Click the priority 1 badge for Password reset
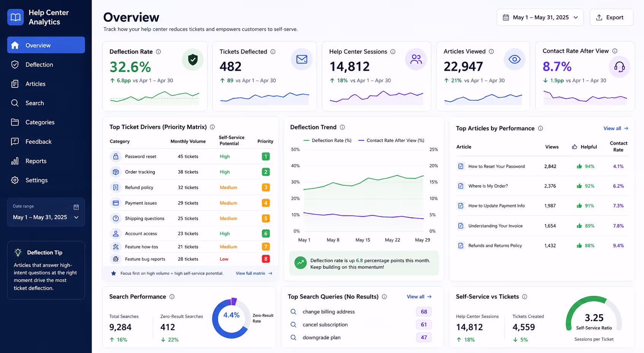 click(266, 156)
